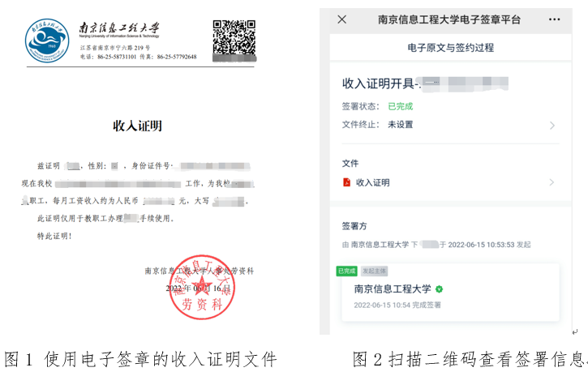588x389 pixels.
Task: Close the e-signature page with the X icon
Action: tap(341, 19)
